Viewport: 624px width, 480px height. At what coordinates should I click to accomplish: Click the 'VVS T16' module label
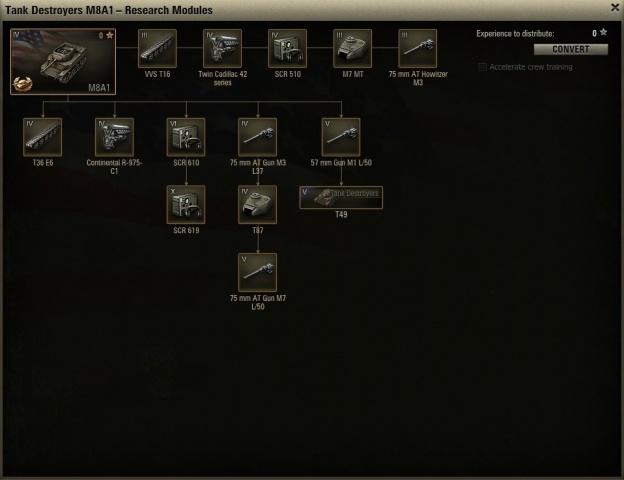coord(157,74)
